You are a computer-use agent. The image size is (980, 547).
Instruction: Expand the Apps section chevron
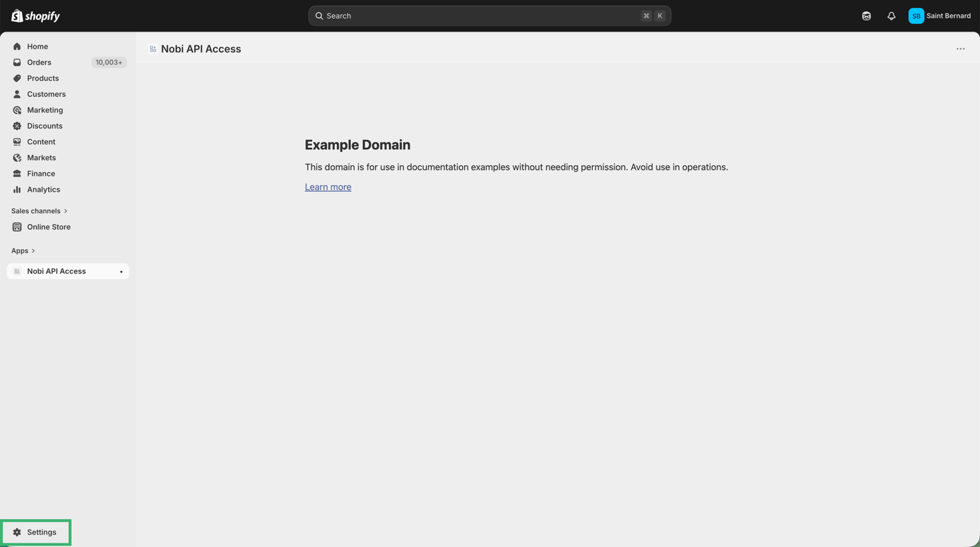click(x=34, y=251)
